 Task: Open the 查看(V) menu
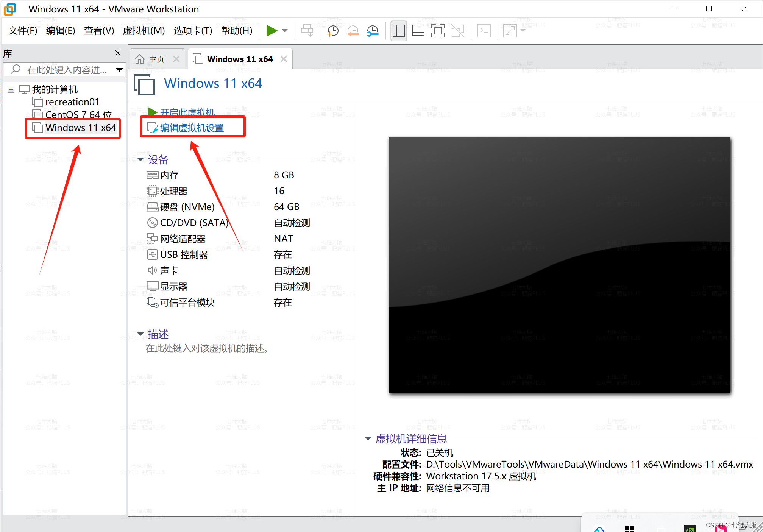tap(99, 31)
